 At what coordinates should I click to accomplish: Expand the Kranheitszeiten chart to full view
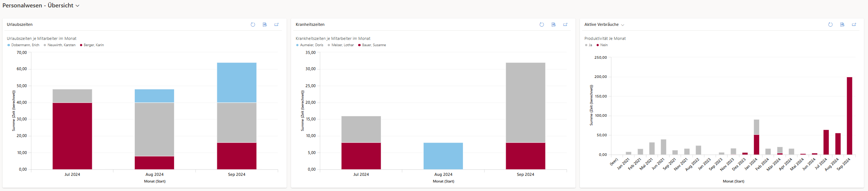(x=565, y=25)
